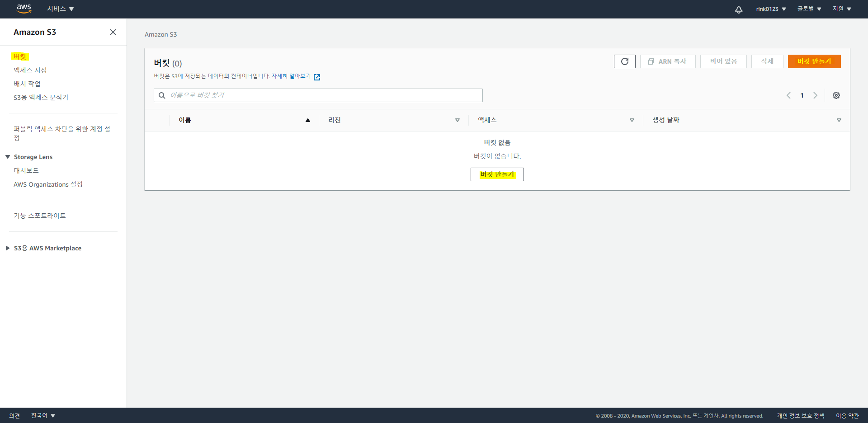
Task: Open the rink0123 account dropdown
Action: (771, 9)
